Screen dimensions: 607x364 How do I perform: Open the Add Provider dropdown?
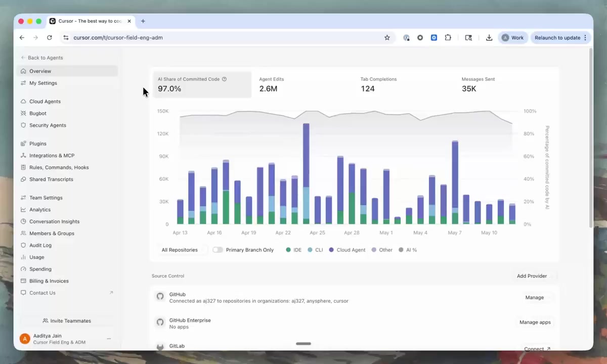tap(535, 276)
